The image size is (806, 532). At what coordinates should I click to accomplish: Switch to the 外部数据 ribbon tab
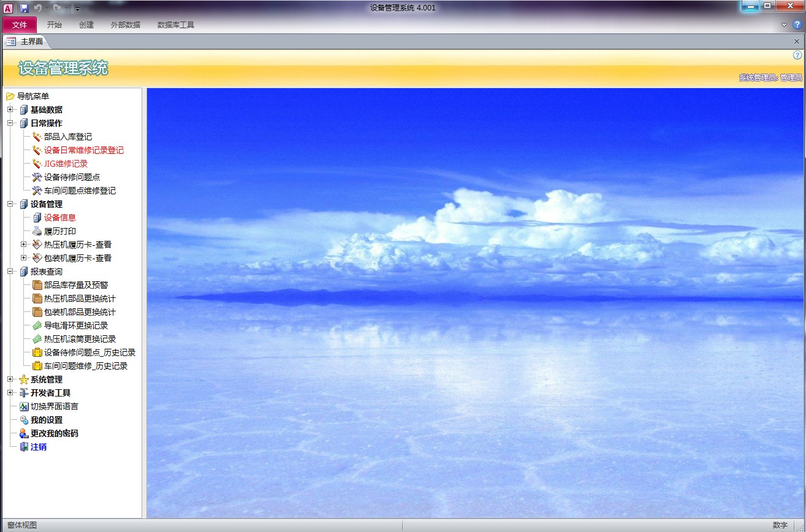coord(126,25)
